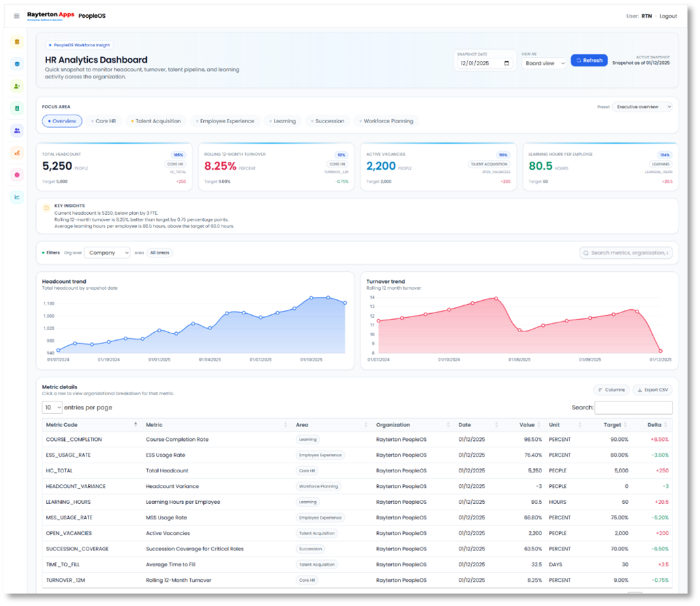This screenshot has height=606, width=700.
Task: Select the teal analytics line chart icon
Action: coord(16,197)
